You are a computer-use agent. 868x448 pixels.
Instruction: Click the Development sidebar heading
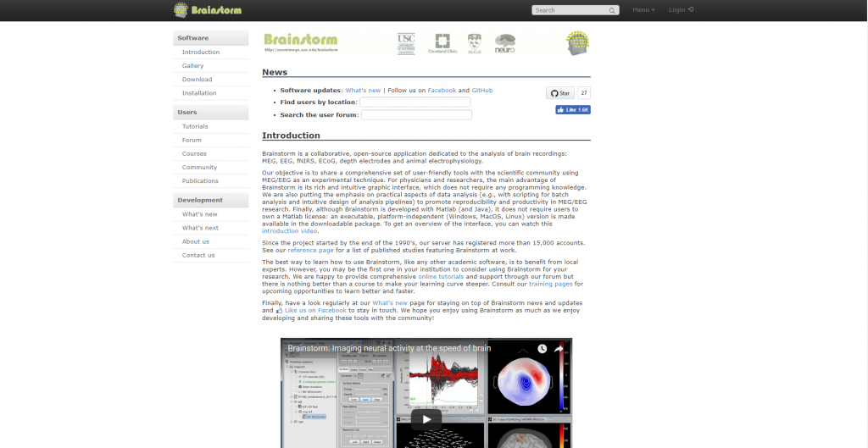coord(211,200)
